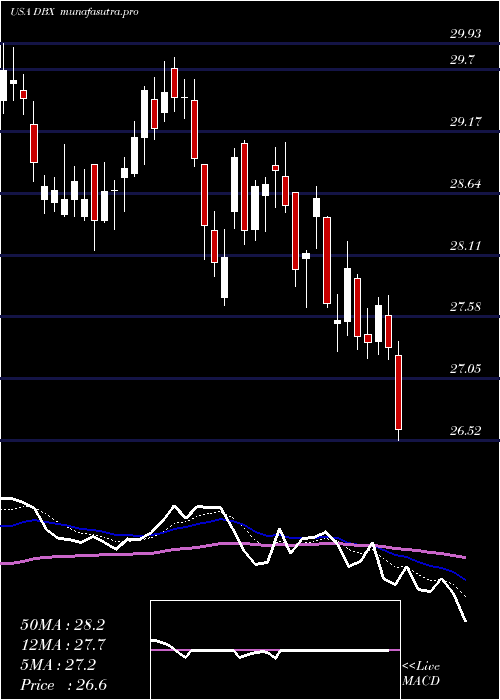Click the 29.7 price level label
Screen dimensions: 500x700
point(463,59)
